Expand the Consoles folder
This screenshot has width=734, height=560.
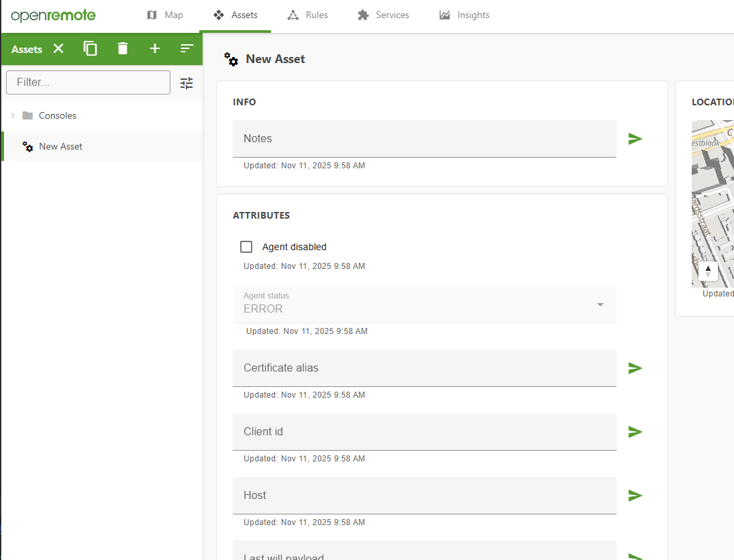(x=13, y=115)
